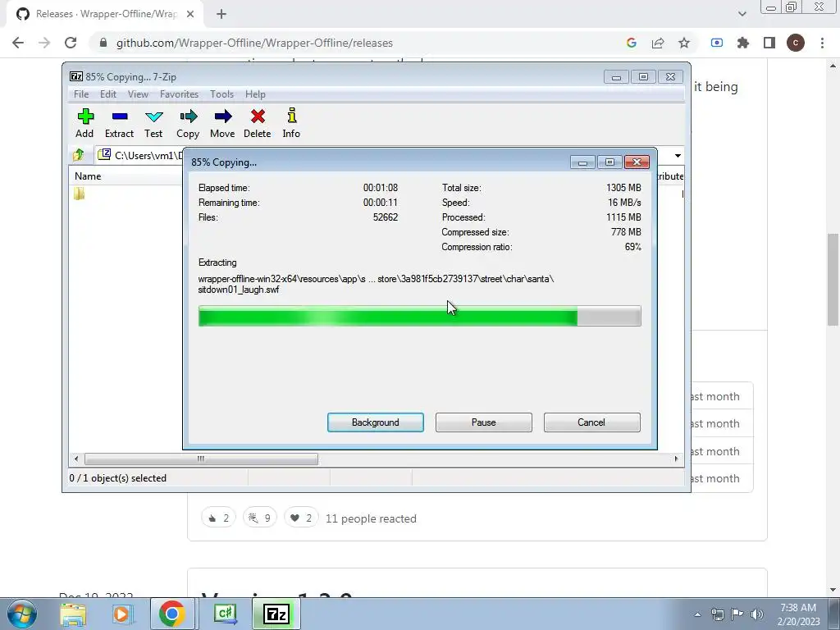Click the Action Center flag icon
The width and height of the screenshot is (840, 630).
(737, 614)
